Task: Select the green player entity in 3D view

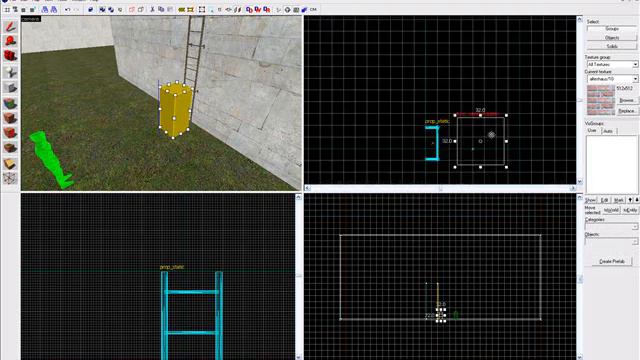Action: pos(51,160)
